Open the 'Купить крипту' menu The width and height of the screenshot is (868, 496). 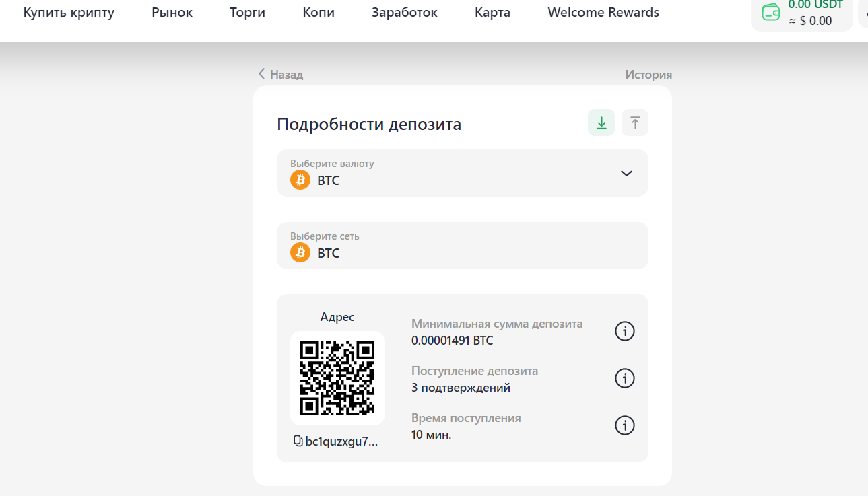[69, 13]
